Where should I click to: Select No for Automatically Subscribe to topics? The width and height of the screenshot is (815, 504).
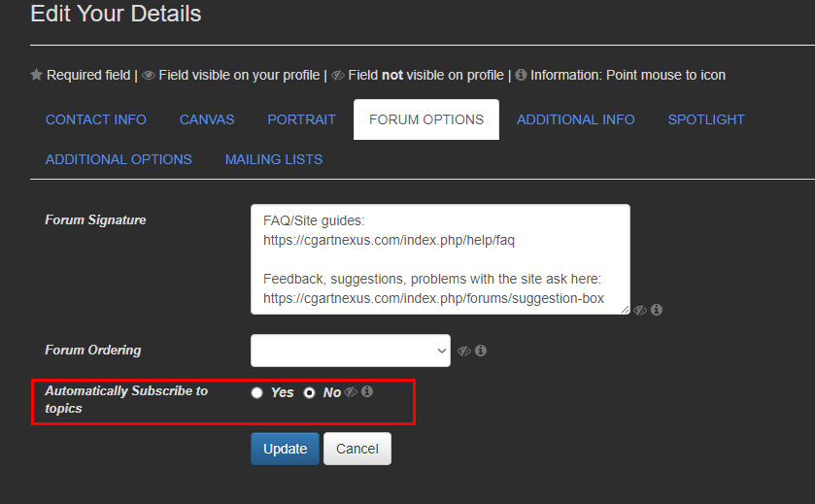310,393
